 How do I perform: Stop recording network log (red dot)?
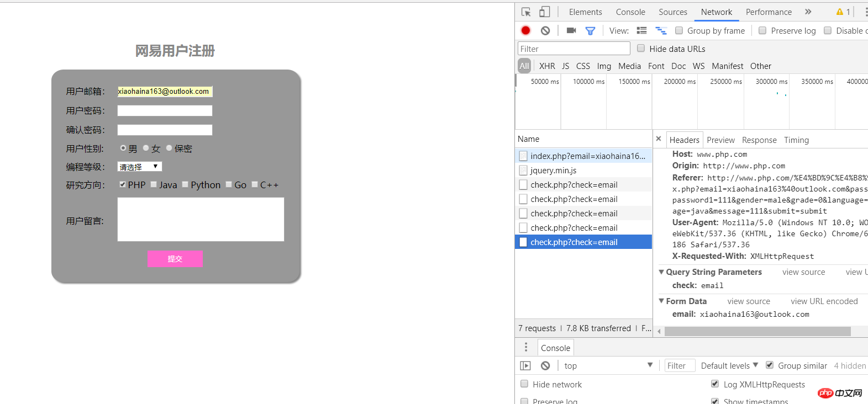click(x=525, y=30)
